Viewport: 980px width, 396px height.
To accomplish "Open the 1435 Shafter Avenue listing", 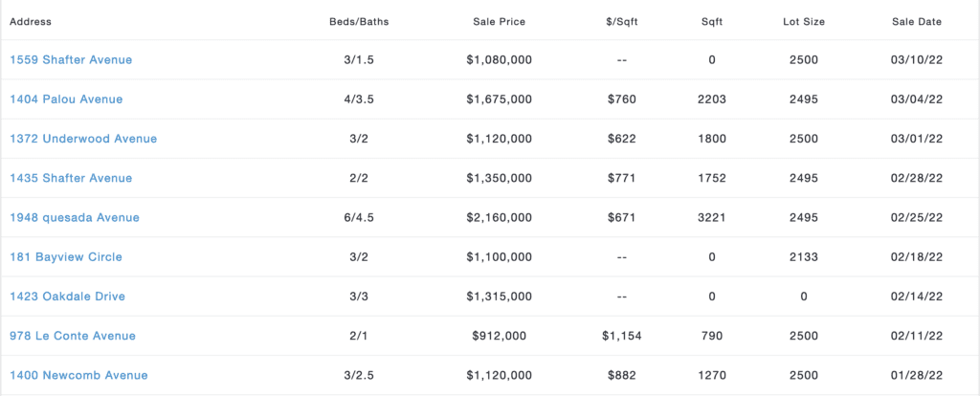I will pyautogui.click(x=71, y=178).
